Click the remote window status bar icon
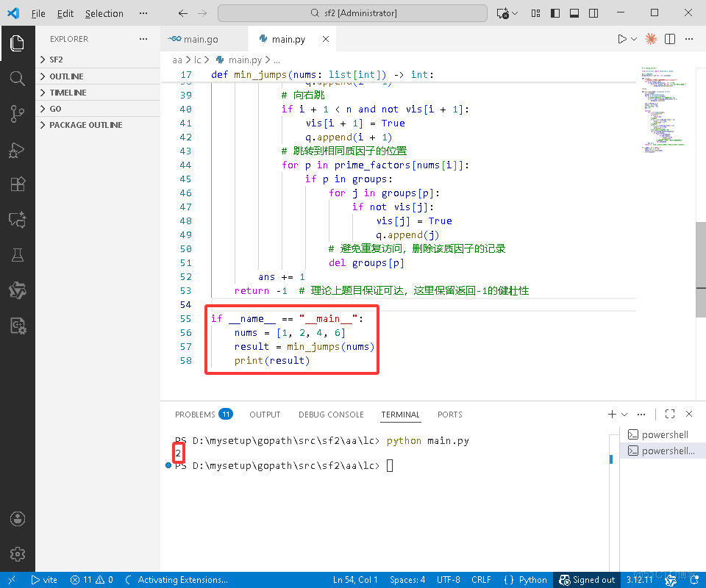 tap(12, 580)
